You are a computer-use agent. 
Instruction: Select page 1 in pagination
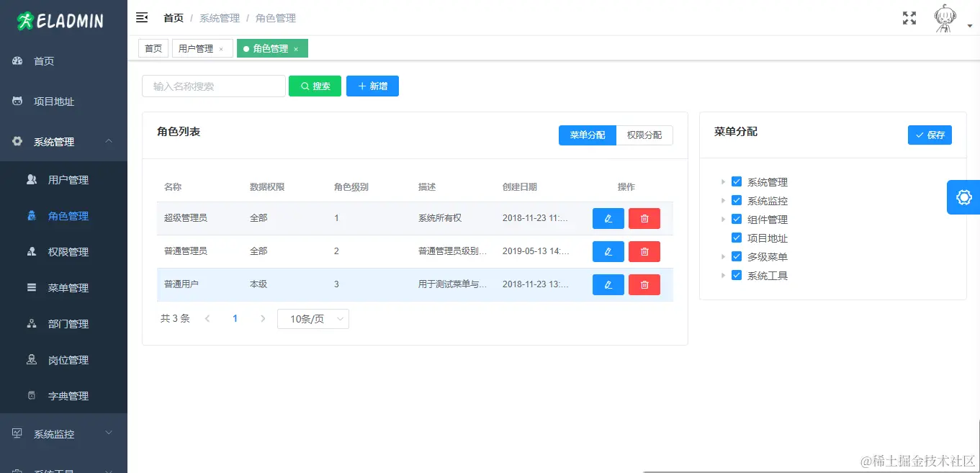point(235,318)
